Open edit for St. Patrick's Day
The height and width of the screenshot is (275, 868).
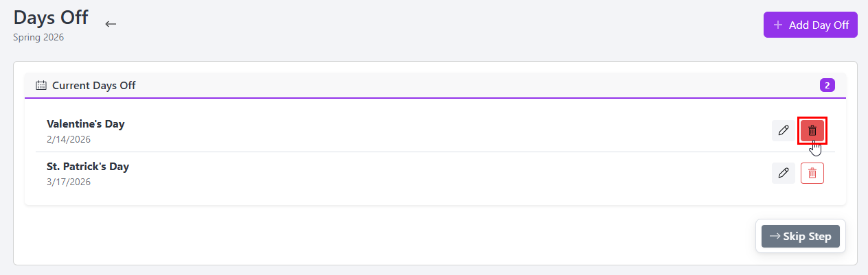point(783,174)
